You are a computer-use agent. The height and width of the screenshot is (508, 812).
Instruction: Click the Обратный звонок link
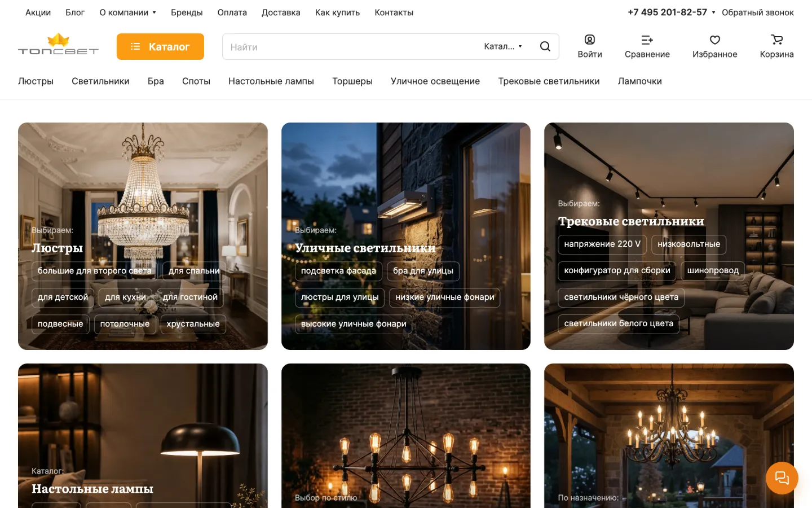pos(757,12)
